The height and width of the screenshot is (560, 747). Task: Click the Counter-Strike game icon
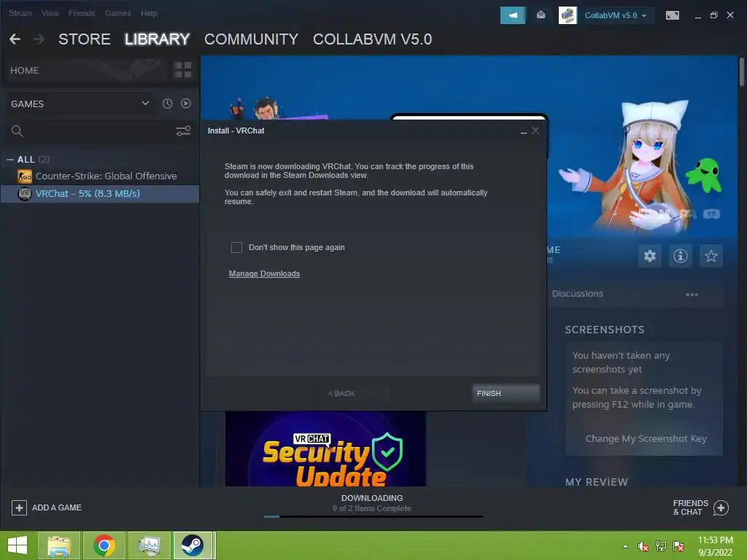[x=25, y=176]
